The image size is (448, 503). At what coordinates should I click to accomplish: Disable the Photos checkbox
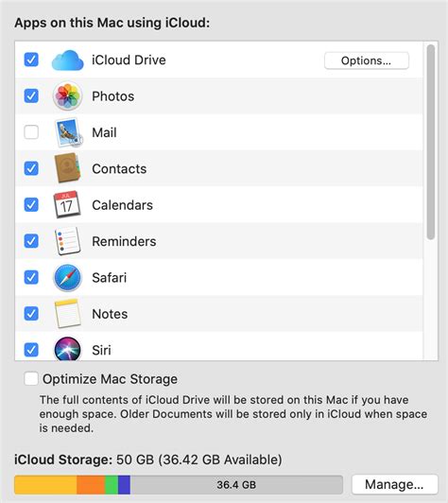pyautogui.click(x=31, y=95)
